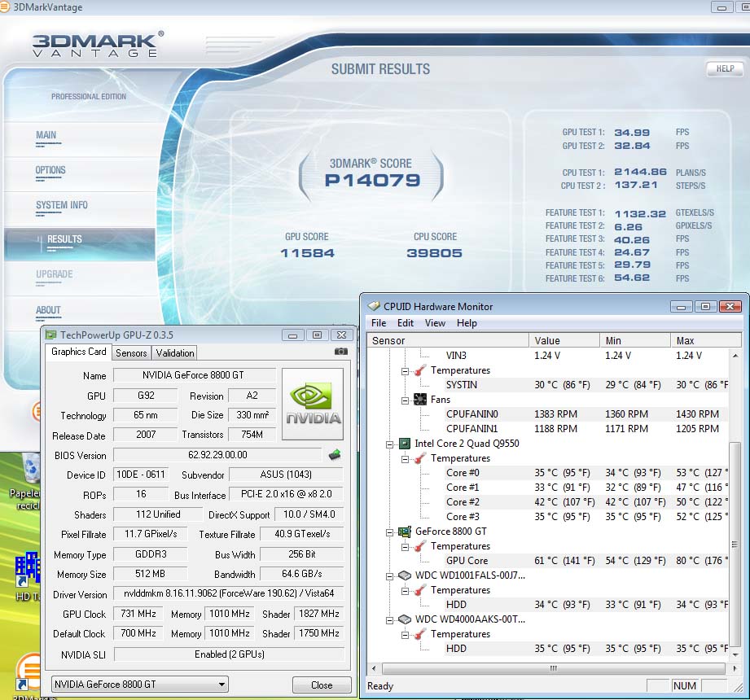Click the Close button in GPU-Z
This screenshot has width=750, height=700.
pyautogui.click(x=322, y=685)
